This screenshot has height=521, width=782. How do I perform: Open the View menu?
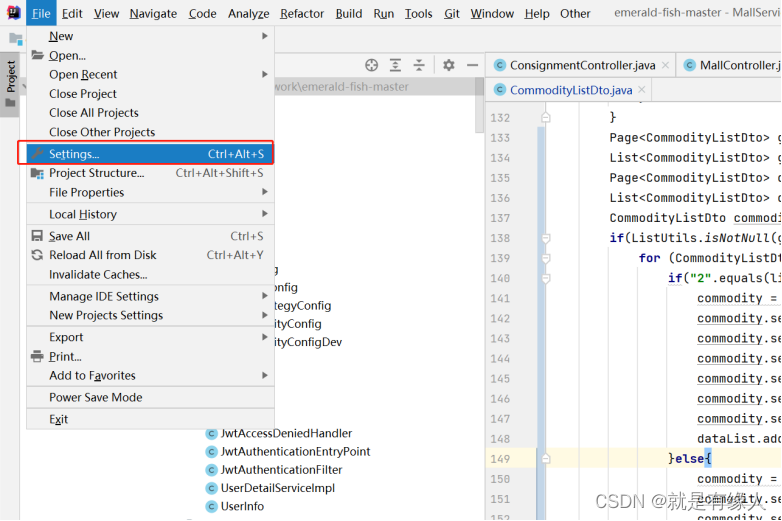[x=106, y=13]
